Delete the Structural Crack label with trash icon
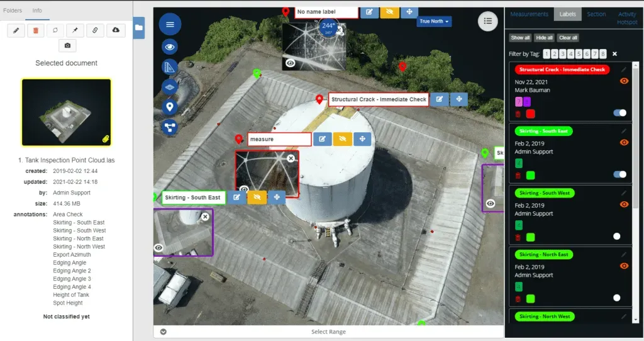 pos(518,115)
